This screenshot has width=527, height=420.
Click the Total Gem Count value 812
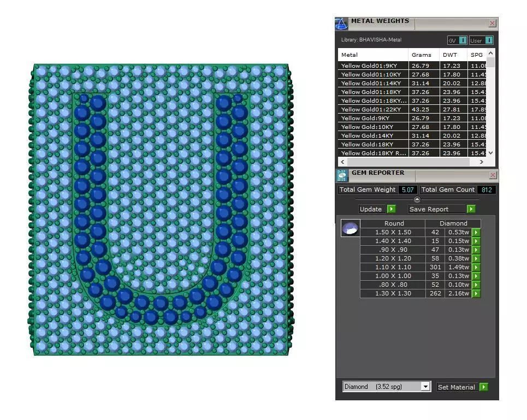tap(487, 190)
